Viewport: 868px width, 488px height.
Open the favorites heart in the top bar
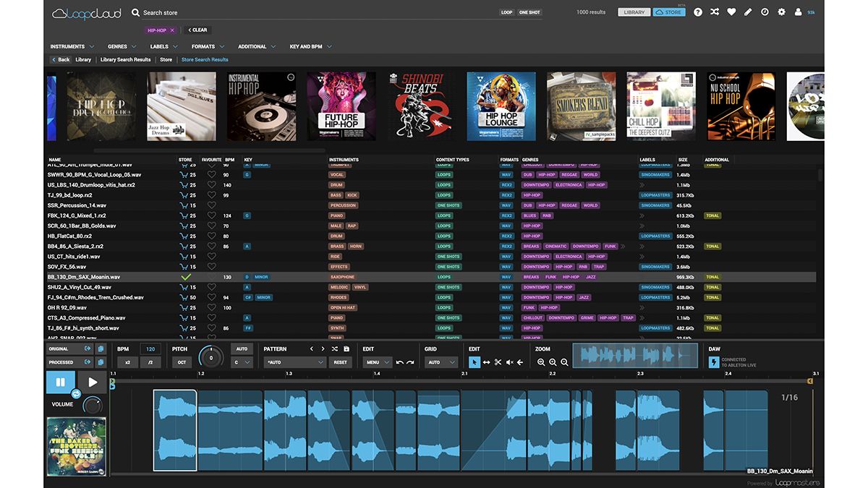(731, 12)
